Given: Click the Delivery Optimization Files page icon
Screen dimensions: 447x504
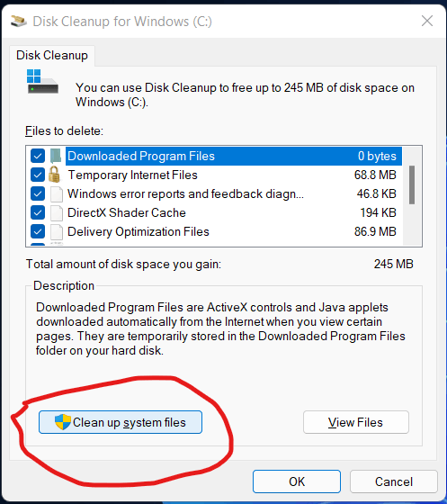Looking at the screenshot, I should [57, 232].
